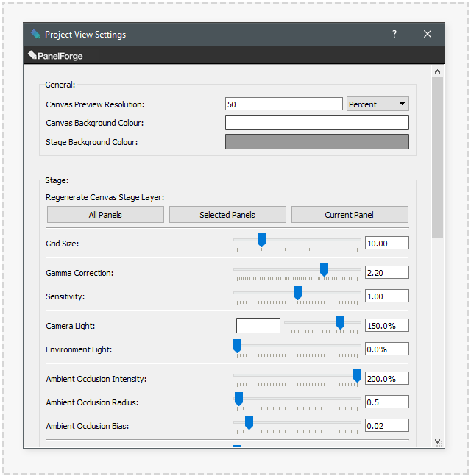Click the Camera Light slider handle
The width and height of the screenshot is (471, 476).
[x=340, y=322]
